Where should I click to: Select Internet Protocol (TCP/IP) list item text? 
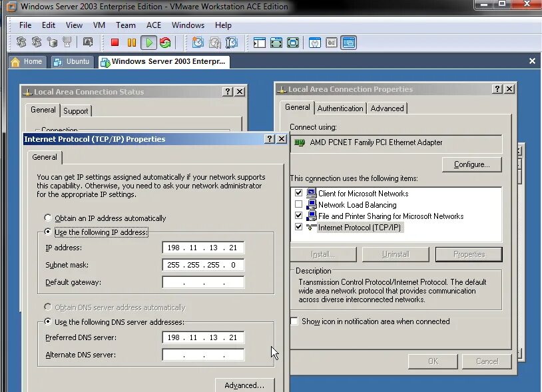tap(360, 227)
